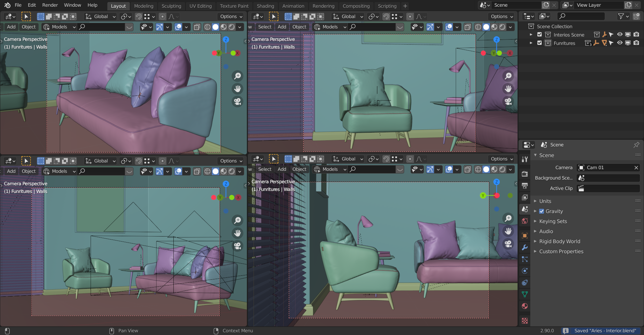The width and height of the screenshot is (644, 335).
Task: Disable Interios Scene in viewports (monitor icon)
Action: point(628,35)
